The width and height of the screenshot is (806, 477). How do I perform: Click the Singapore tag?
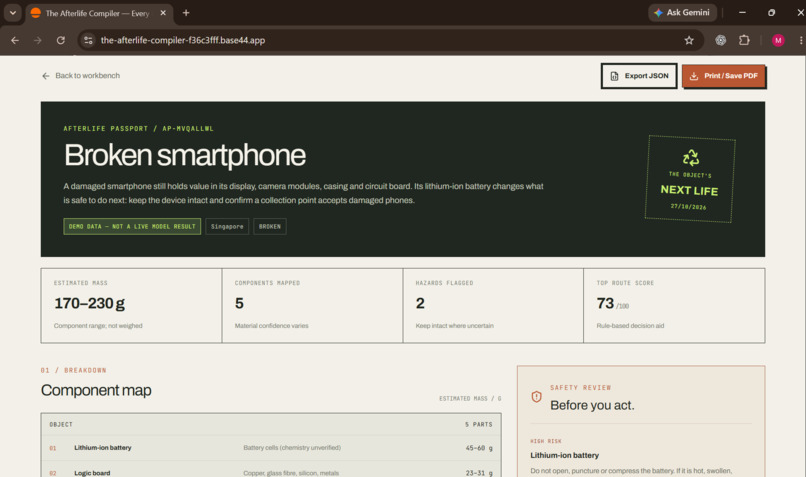[x=227, y=226]
